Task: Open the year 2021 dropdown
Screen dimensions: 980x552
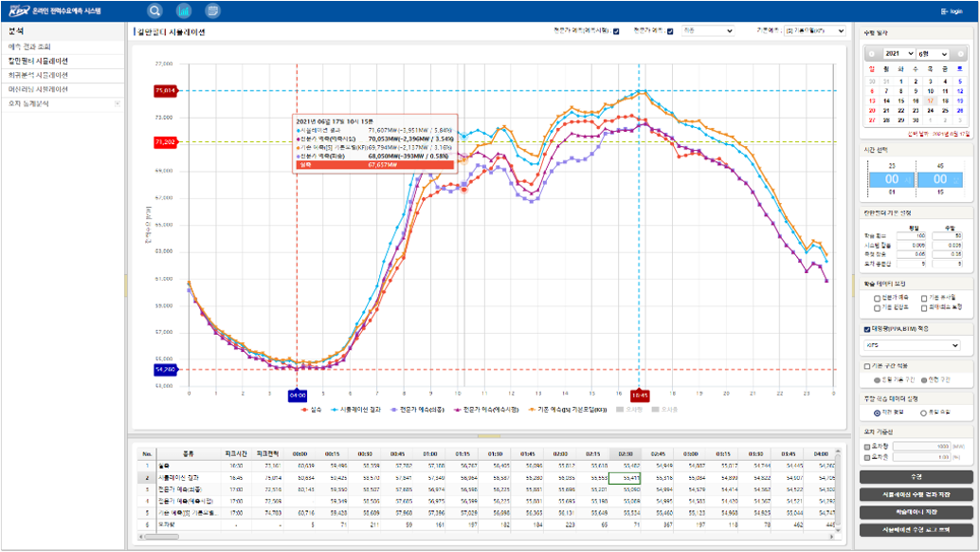Action: pos(899,54)
